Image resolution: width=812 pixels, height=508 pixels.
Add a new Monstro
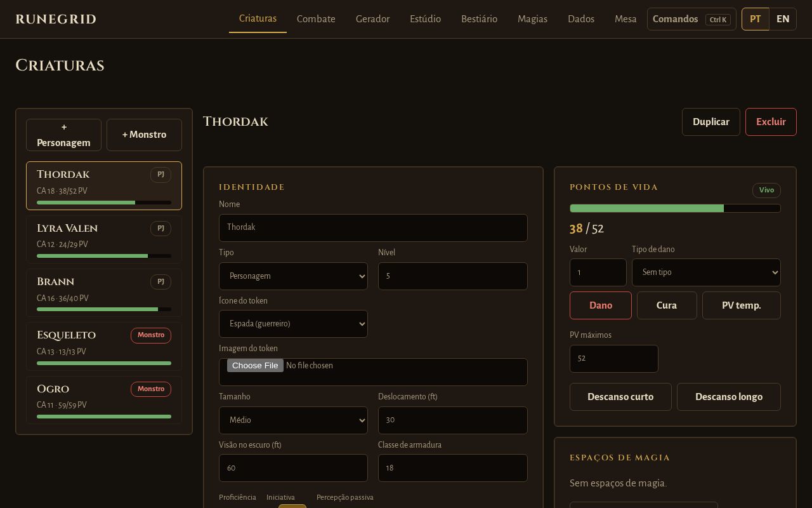pyautogui.click(x=144, y=135)
